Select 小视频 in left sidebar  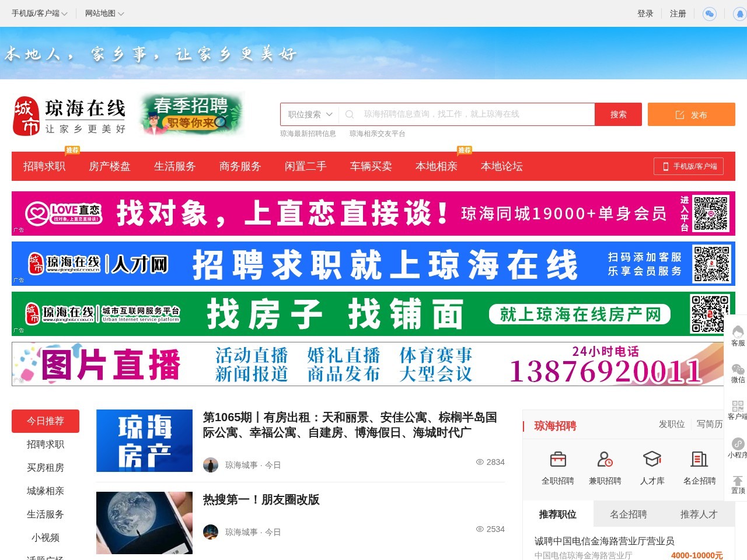(x=46, y=538)
